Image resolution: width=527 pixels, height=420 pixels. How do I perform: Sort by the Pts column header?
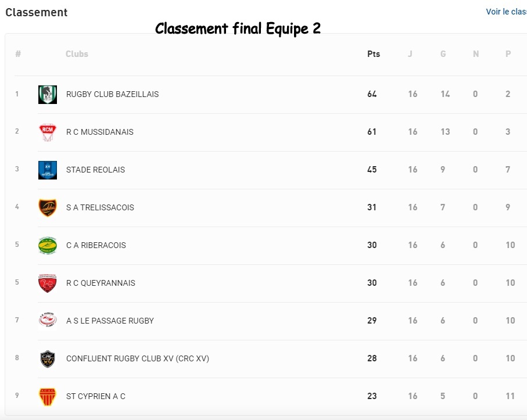click(x=374, y=54)
